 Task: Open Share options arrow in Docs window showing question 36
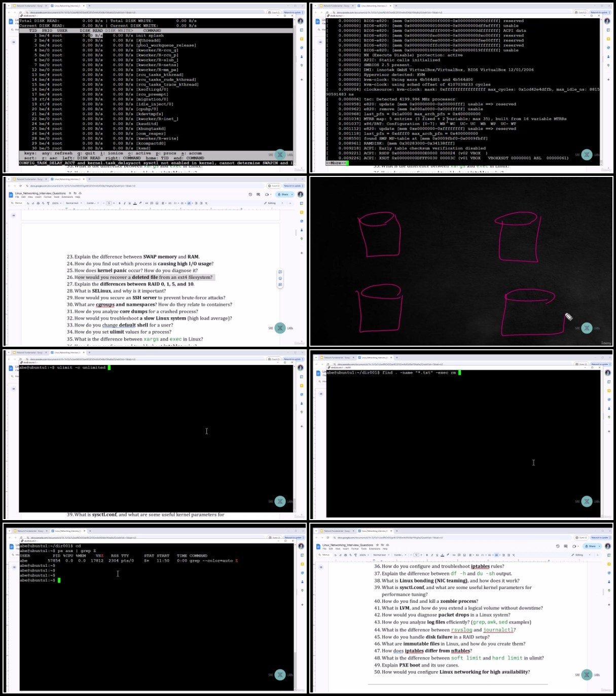point(600,546)
